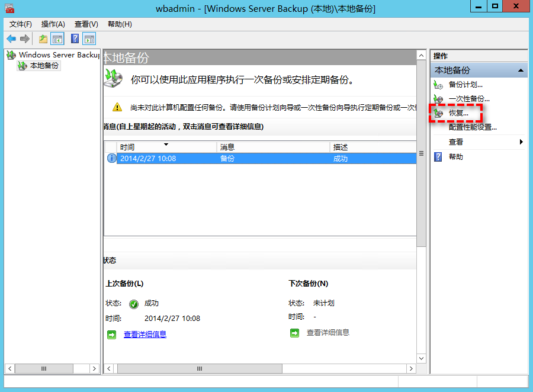This screenshot has height=392, width=533.
Task: Click the Windows Server Backup root tree icon
Action: pos(11,54)
